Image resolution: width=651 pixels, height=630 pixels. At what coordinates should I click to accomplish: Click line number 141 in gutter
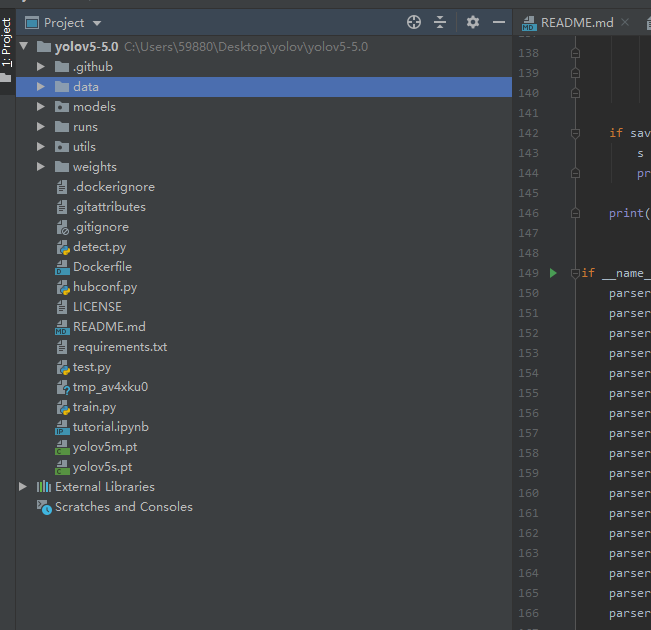(x=528, y=113)
